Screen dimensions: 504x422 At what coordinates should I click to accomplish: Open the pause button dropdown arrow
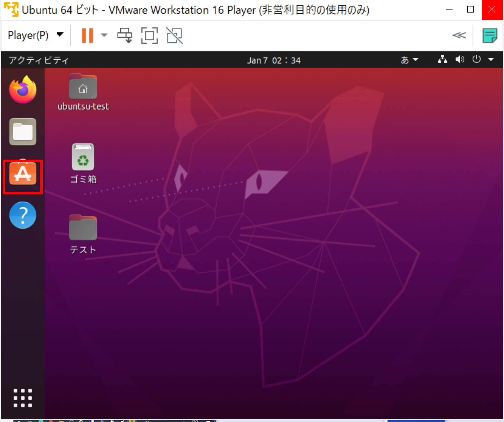click(x=104, y=35)
